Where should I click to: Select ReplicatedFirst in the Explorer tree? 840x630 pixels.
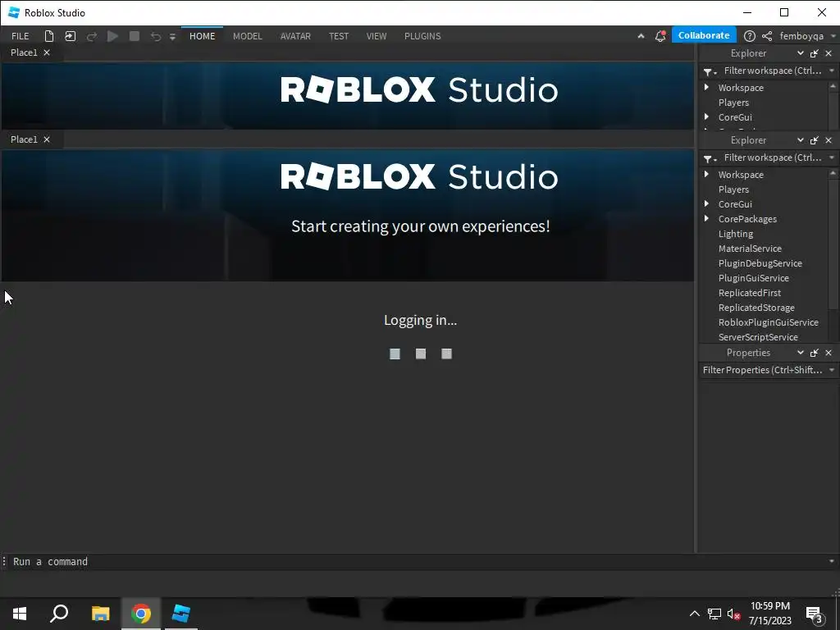750,293
